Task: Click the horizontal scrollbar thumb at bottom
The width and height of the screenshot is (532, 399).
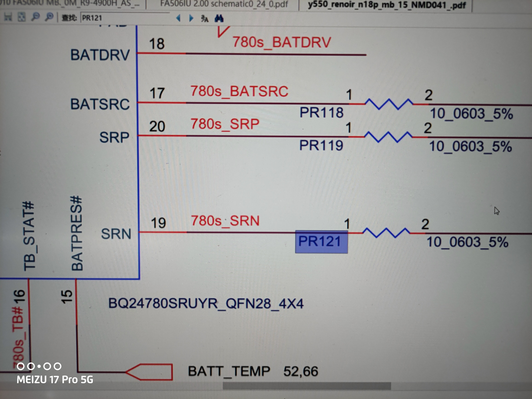Action: pos(307,386)
